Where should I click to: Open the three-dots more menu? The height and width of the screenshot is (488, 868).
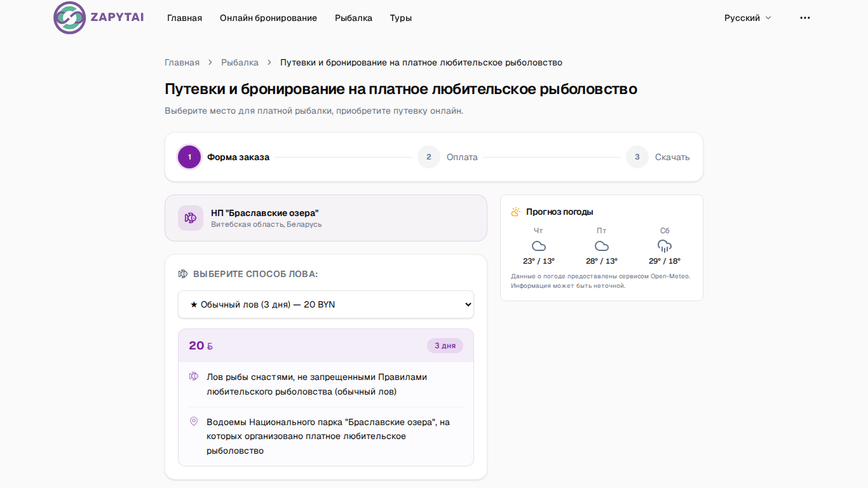coord(805,18)
